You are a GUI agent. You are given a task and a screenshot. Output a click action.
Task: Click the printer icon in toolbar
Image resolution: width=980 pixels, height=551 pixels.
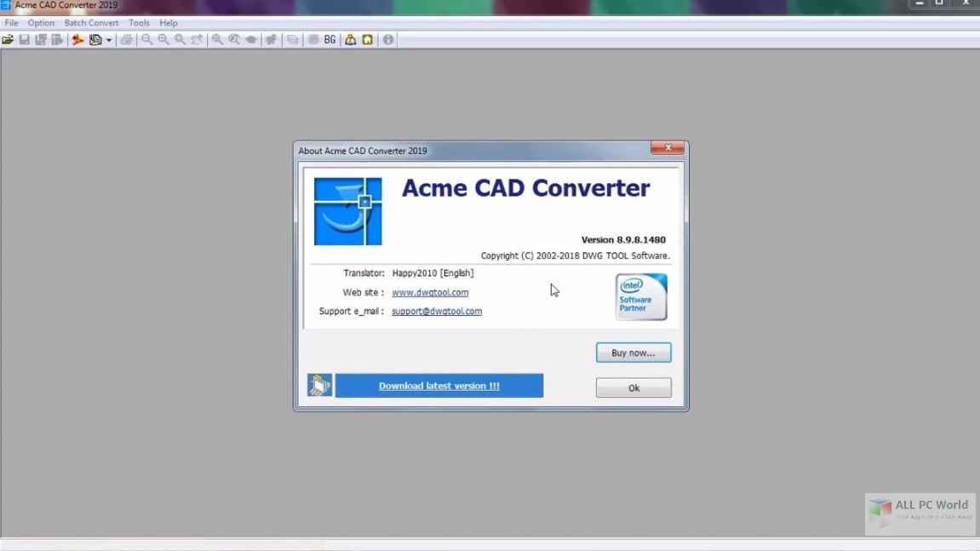pyautogui.click(x=126, y=40)
